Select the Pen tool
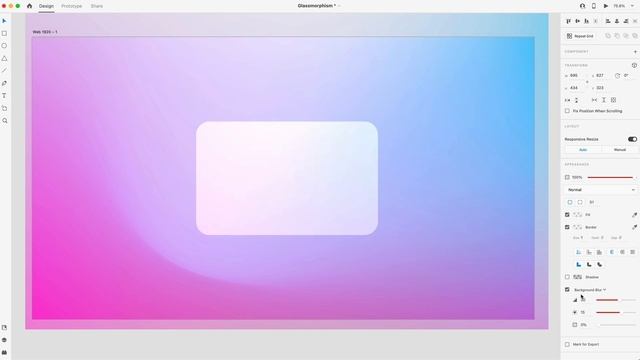This screenshot has width=640, height=360. [4, 83]
